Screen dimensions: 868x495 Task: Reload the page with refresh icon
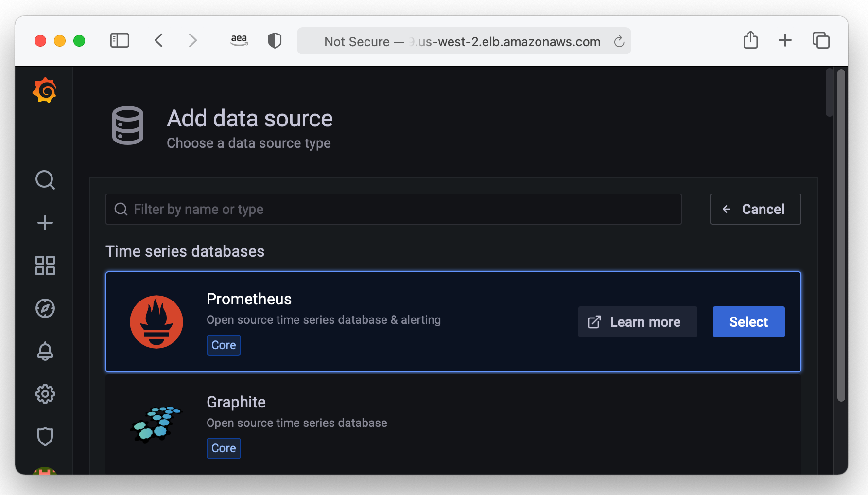(x=619, y=42)
